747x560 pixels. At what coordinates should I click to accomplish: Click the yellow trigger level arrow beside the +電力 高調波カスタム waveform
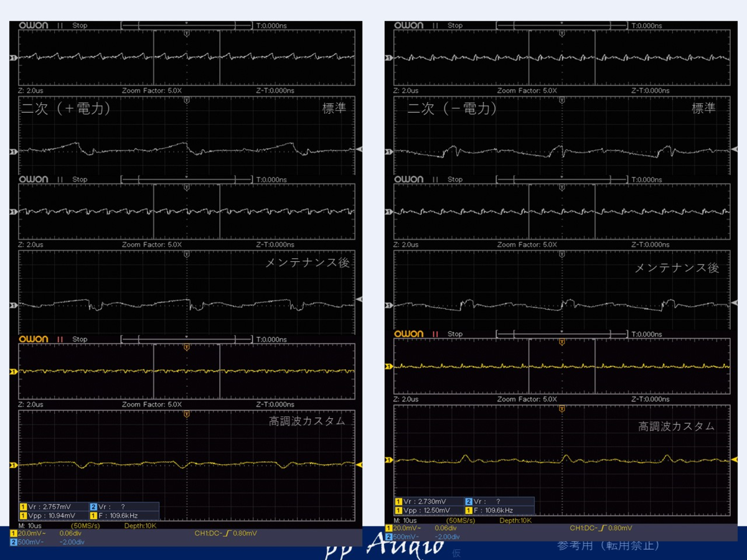359,465
